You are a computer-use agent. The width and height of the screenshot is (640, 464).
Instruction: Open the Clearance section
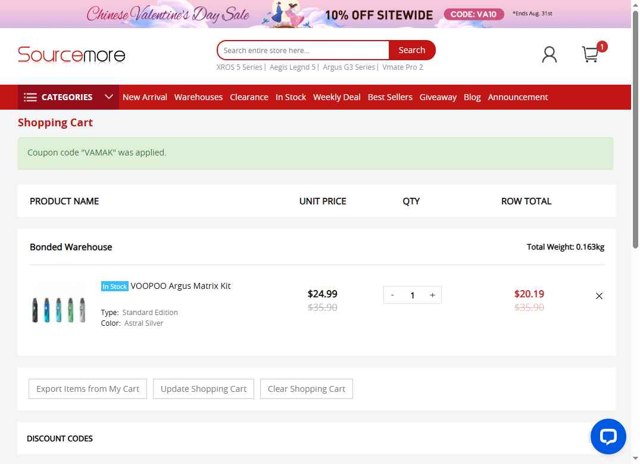point(249,97)
